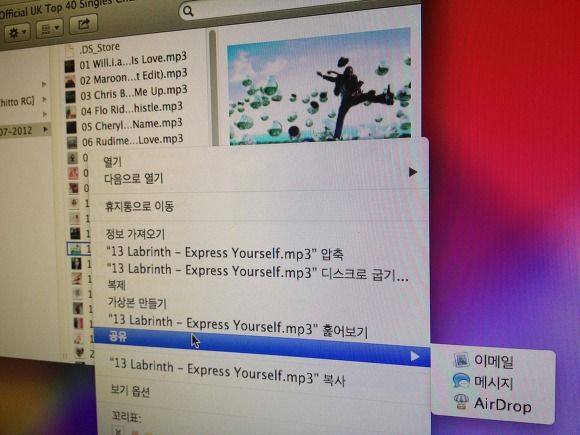Viewport: 580px width, 435px height.
Task: Click the highlighted 공유 menu item
Action: point(262,347)
